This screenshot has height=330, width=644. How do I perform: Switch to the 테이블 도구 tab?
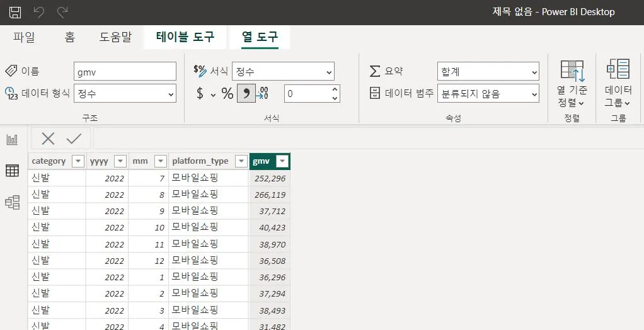click(x=185, y=37)
